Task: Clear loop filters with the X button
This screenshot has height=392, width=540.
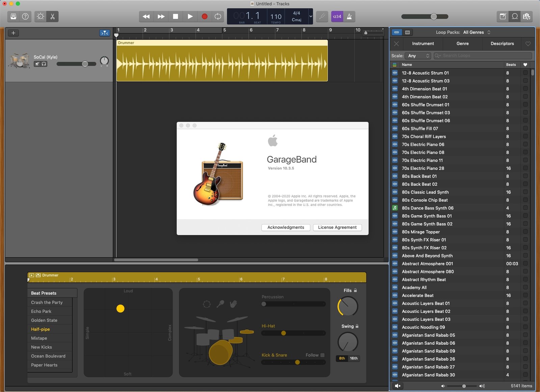Action: pos(397,44)
